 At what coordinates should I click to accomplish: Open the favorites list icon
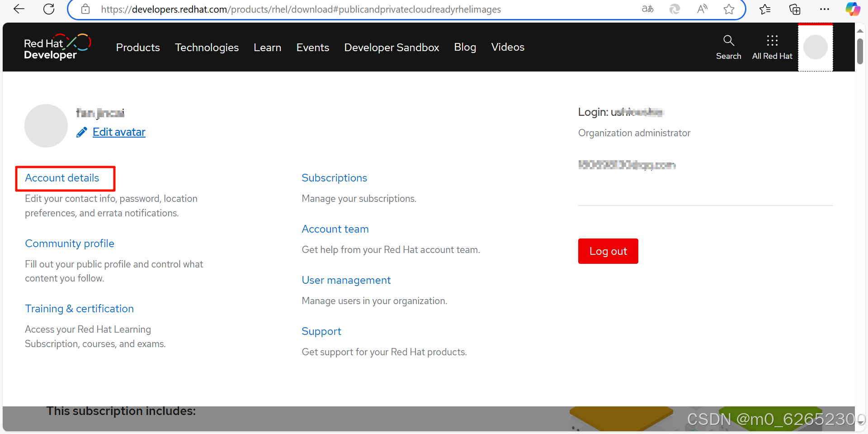(765, 9)
